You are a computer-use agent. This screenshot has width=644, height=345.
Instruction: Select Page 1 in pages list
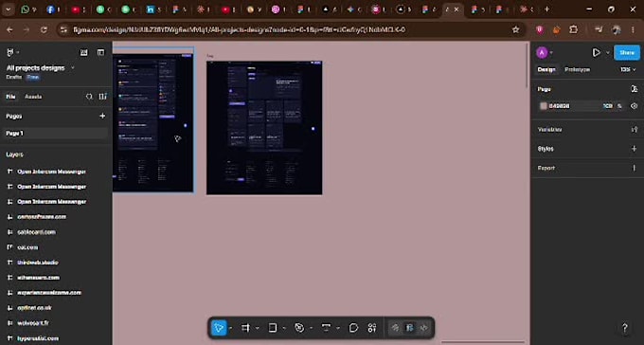click(x=55, y=134)
